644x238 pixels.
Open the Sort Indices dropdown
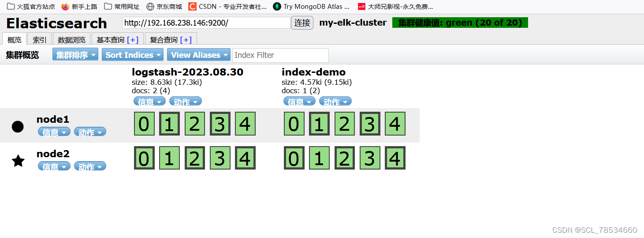133,55
